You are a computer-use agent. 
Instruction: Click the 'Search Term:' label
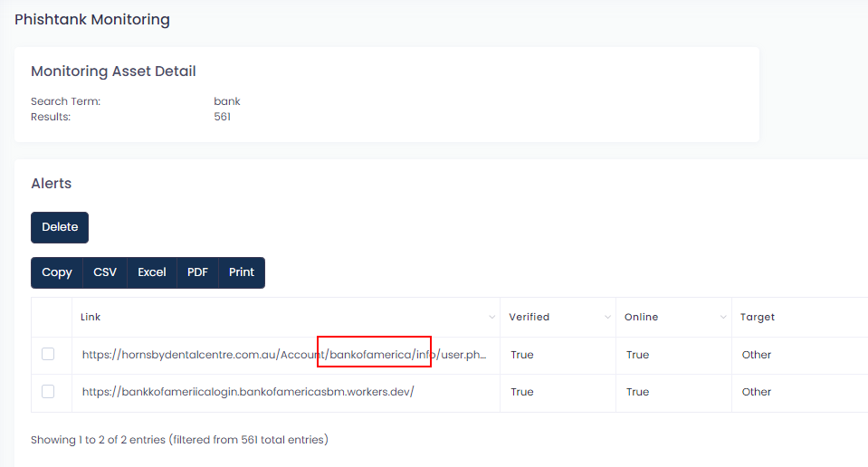click(x=66, y=101)
